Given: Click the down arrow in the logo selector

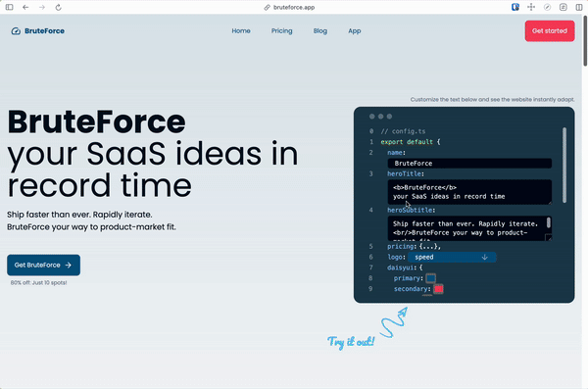Looking at the screenshot, I should (x=484, y=257).
